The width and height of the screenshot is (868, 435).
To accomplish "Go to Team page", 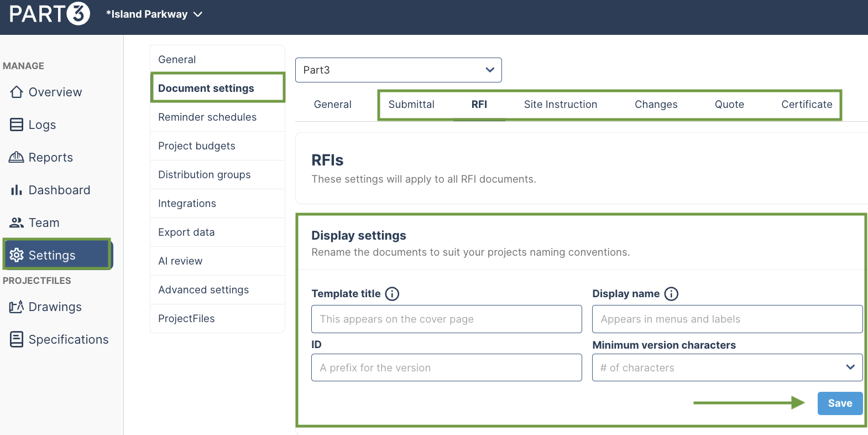I will 44,222.
